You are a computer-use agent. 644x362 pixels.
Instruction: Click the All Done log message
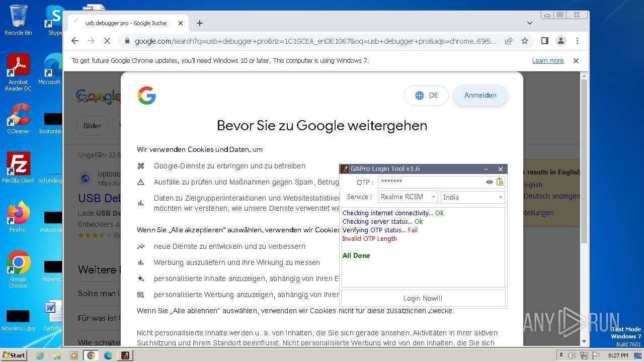coord(356,256)
